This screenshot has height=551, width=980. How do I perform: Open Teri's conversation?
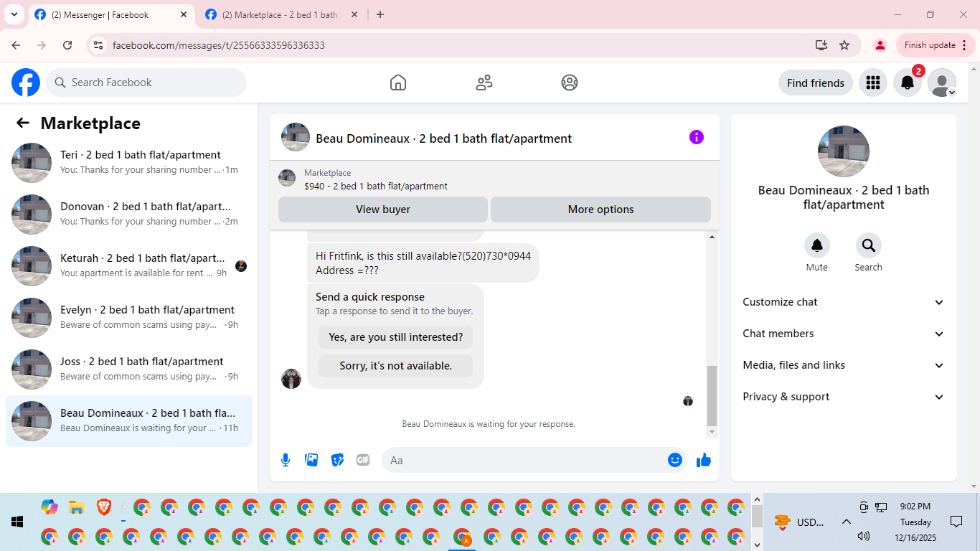[x=129, y=163]
